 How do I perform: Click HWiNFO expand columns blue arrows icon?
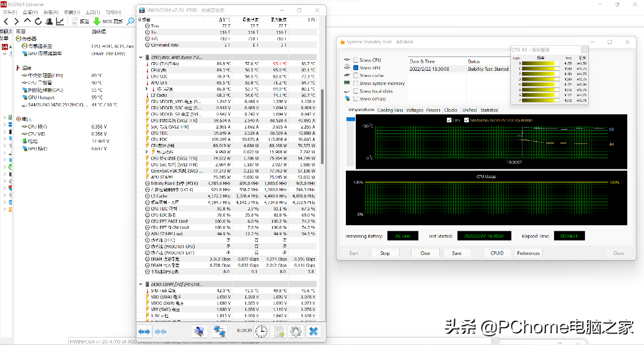point(144,331)
